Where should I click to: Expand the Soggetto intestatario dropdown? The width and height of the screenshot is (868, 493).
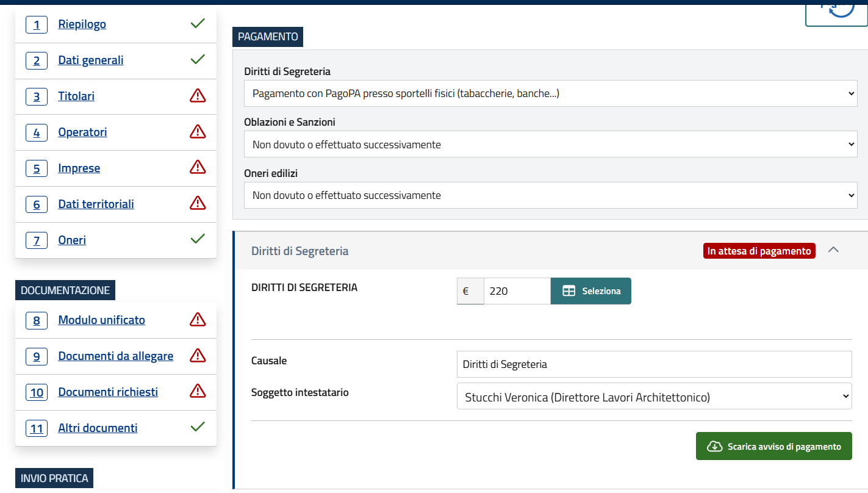(654, 397)
